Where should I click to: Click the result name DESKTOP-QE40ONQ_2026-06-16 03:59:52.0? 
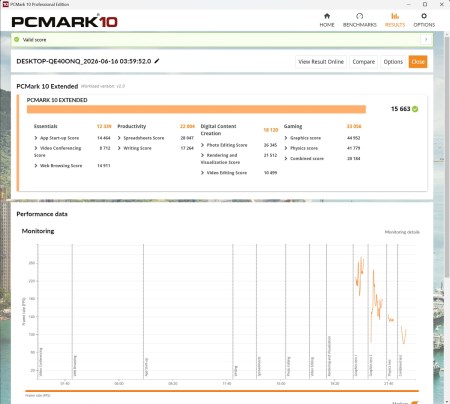click(84, 61)
